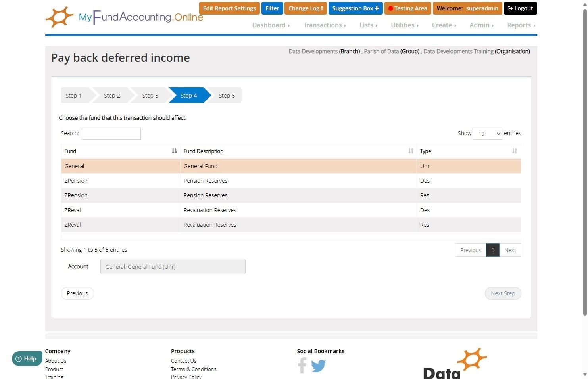588x379 pixels.
Task: Click the MyFundAccounting.Online logo
Action: 124,17
